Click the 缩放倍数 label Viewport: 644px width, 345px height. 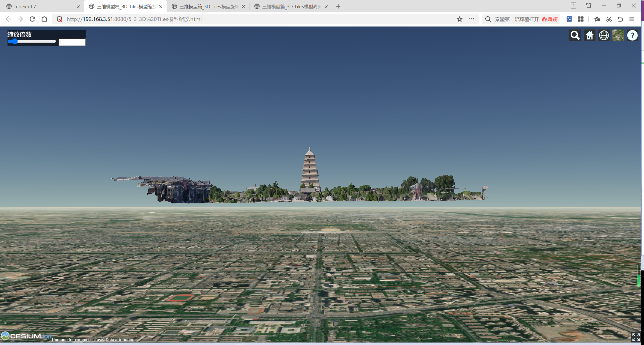pyautogui.click(x=20, y=35)
